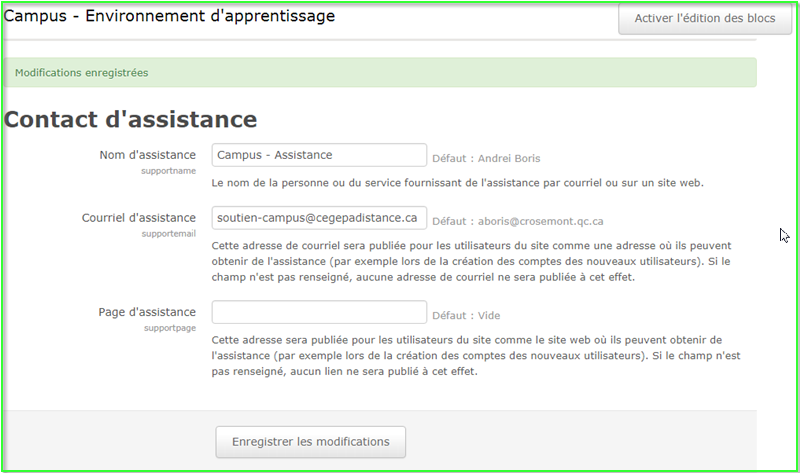The image size is (800, 473).
Task: Click the small 'supportname' setting identifier
Action: tap(168, 171)
